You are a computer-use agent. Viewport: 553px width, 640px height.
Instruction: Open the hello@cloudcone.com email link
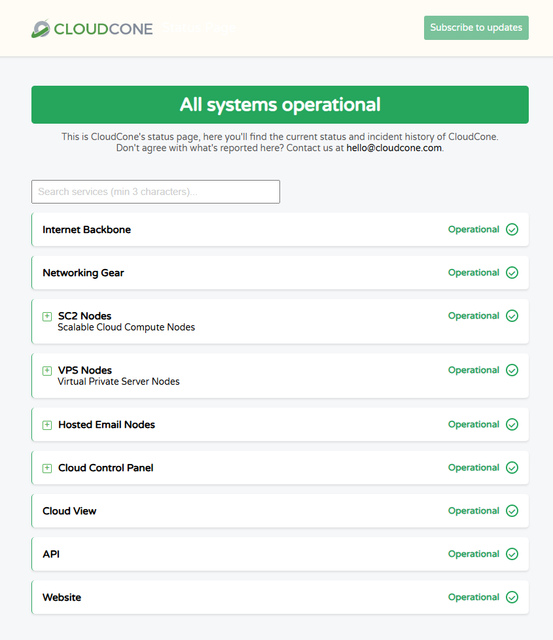point(394,148)
